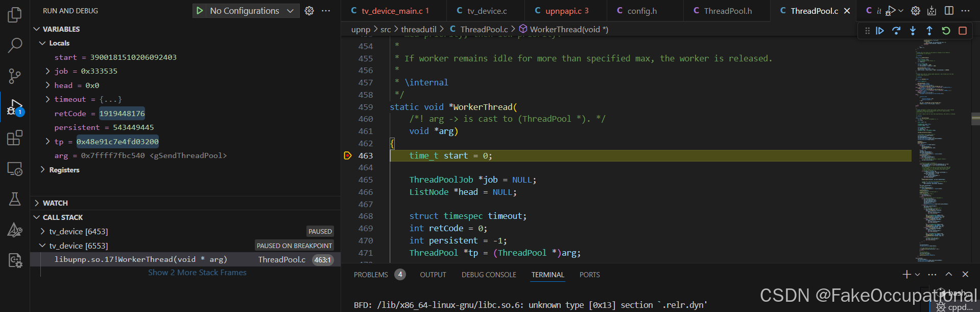Collapse tv_device [6553] thread

click(x=42, y=246)
